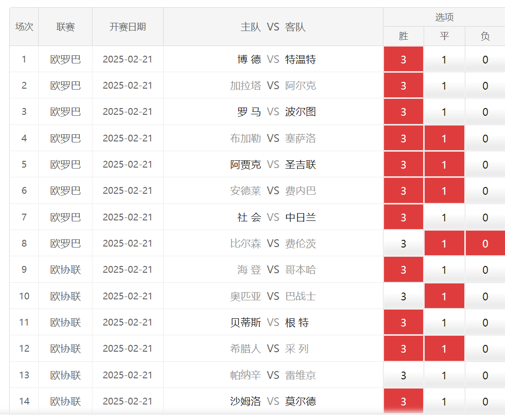Click the 欧协联 league cell in match 10
505x420 pixels.
65,296
